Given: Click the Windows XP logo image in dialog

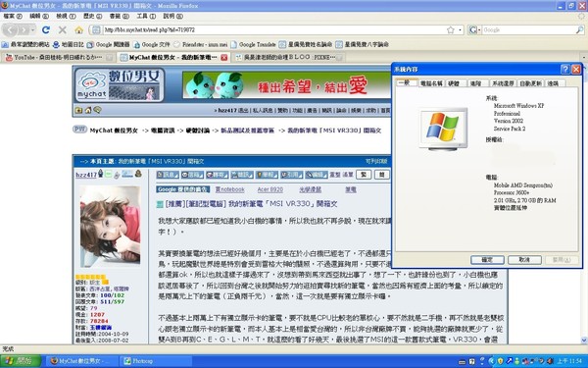Looking at the screenshot, I should coord(443,129).
